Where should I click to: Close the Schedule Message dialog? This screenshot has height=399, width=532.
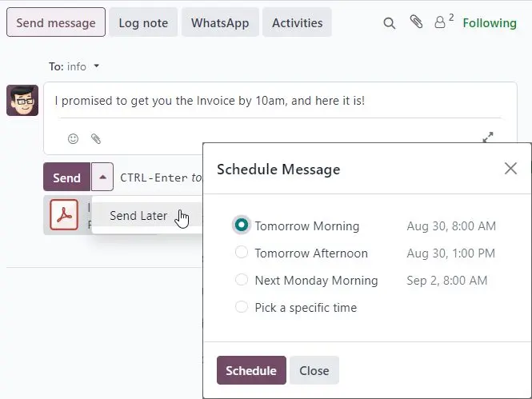pos(510,168)
